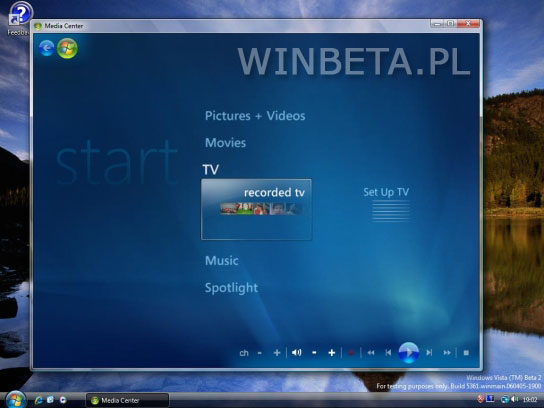Click the rewind button
The image size is (544, 408).
pyautogui.click(x=371, y=353)
